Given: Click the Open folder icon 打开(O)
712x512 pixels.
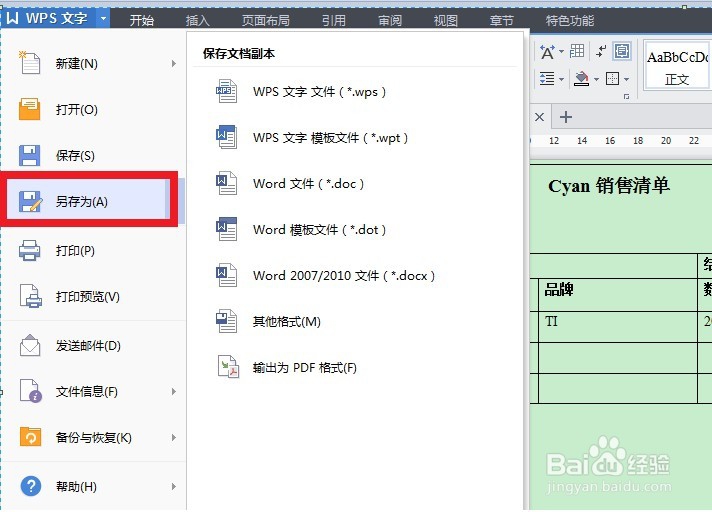Looking at the screenshot, I should pyautogui.click(x=30, y=109).
